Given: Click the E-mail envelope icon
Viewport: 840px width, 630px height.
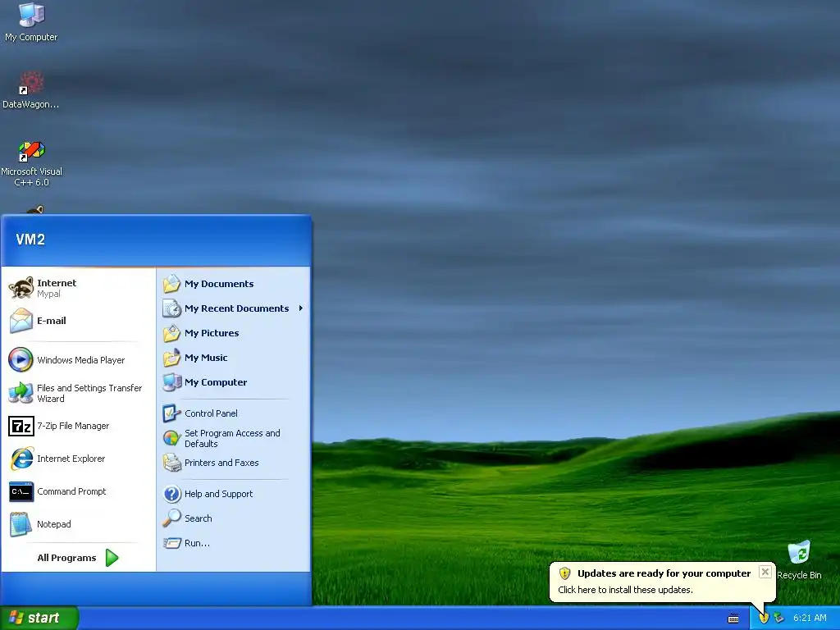Looking at the screenshot, I should pyautogui.click(x=21, y=321).
